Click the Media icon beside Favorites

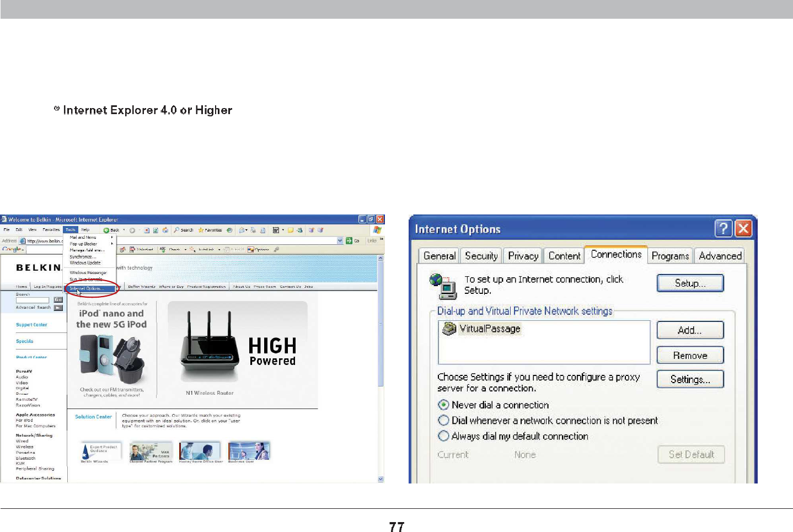click(x=229, y=230)
